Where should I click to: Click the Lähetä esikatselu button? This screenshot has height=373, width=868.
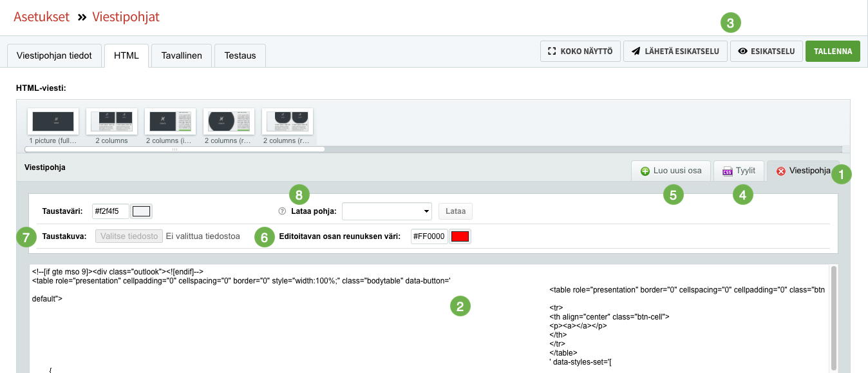point(675,51)
